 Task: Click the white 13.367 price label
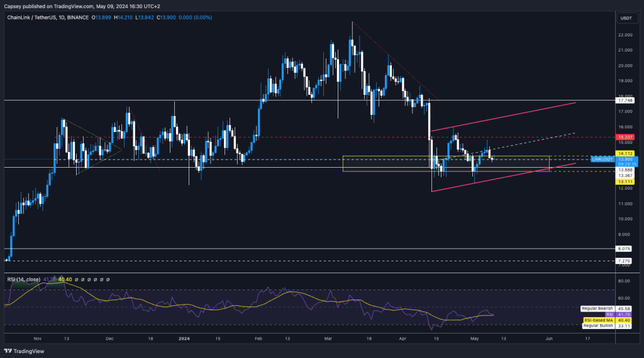pyautogui.click(x=625, y=175)
